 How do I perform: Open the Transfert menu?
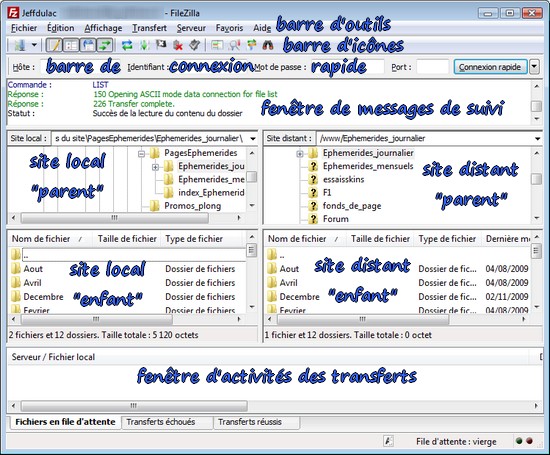coord(149,28)
